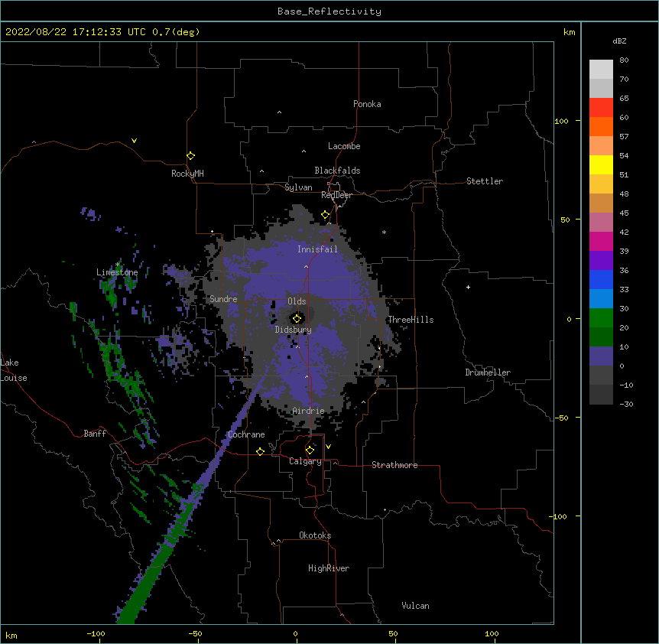Click the Sundre town label
Screen dimensions: 659x644
click(x=223, y=299)
